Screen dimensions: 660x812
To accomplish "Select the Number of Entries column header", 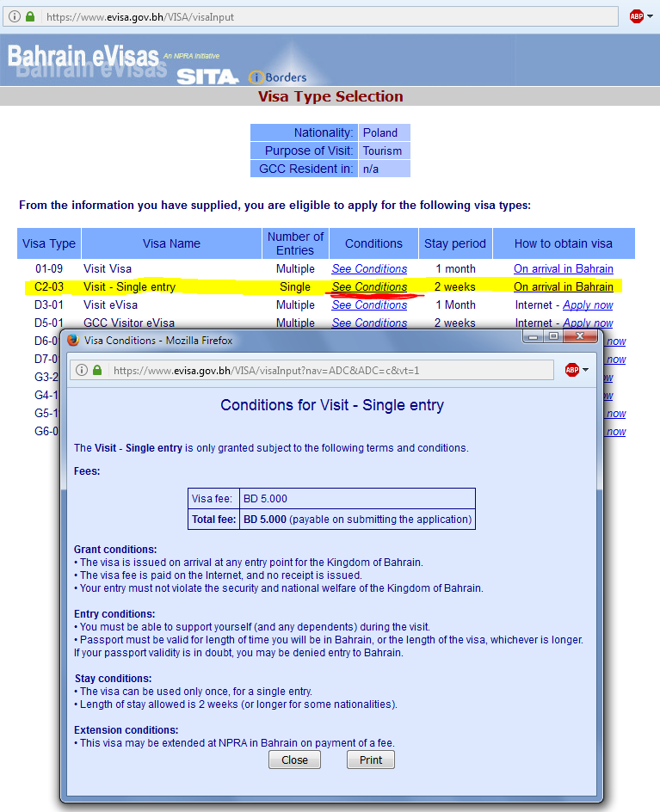I will 295,243.
